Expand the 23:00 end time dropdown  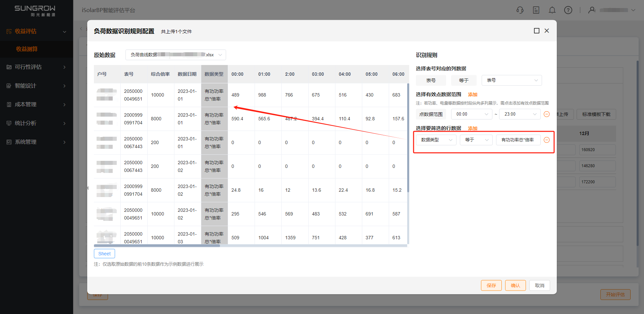[x=520, y=114]
